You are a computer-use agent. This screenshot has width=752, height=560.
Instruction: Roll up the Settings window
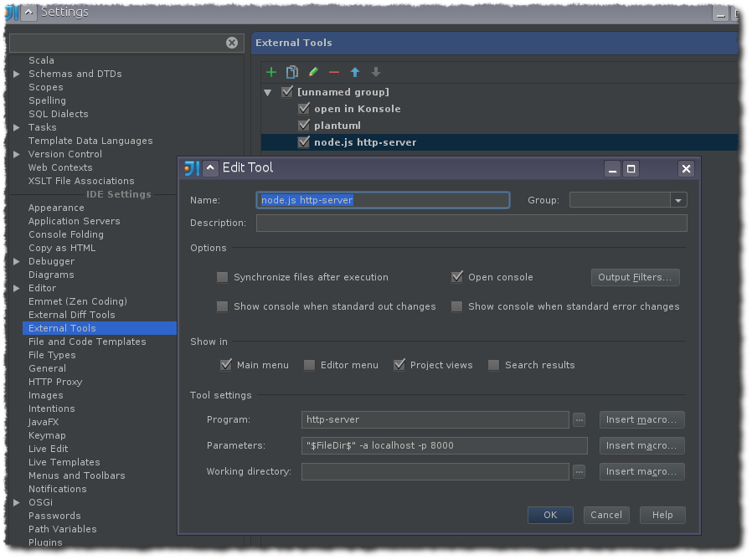click(28, 13)
